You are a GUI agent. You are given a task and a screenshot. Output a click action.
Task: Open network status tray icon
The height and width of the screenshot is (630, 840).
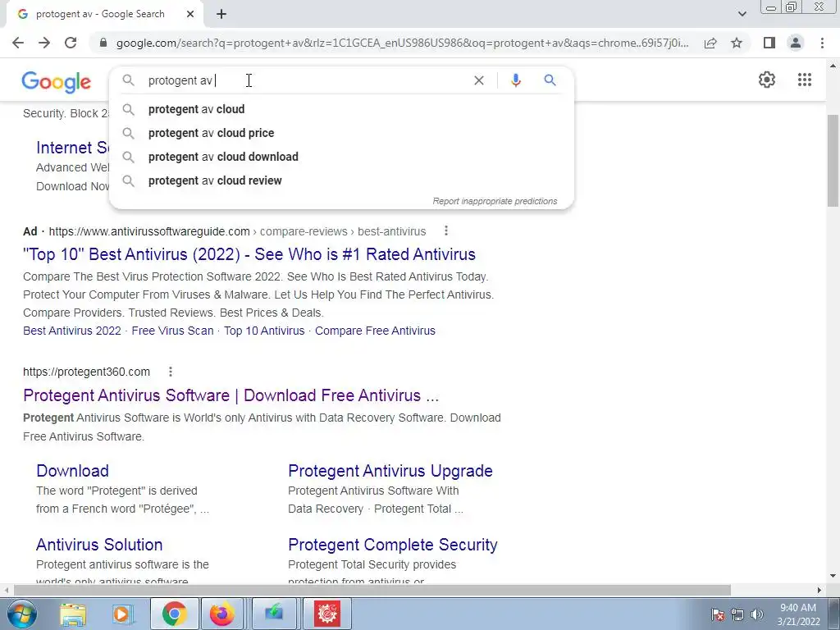737,614
